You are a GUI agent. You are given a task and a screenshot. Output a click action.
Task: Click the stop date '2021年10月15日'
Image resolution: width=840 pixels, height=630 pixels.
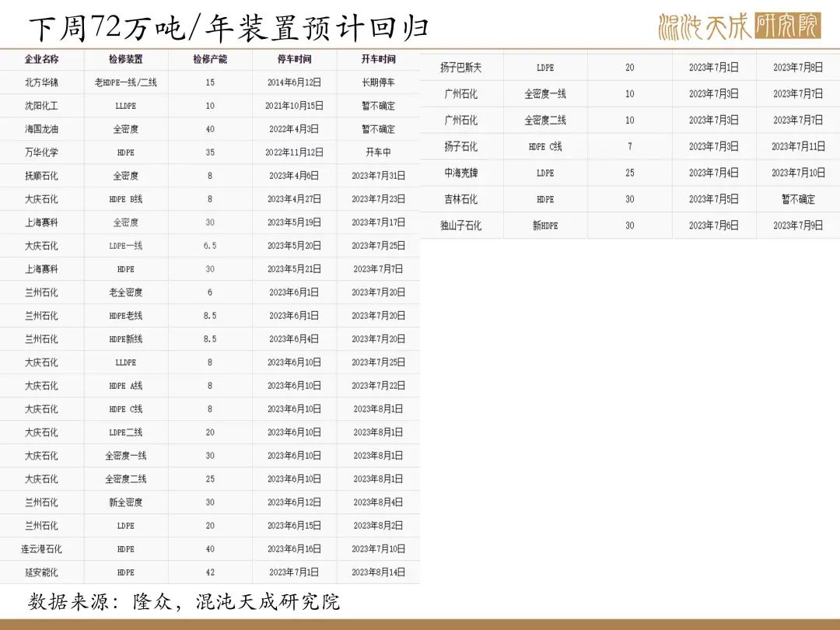(x=294, y=106)
